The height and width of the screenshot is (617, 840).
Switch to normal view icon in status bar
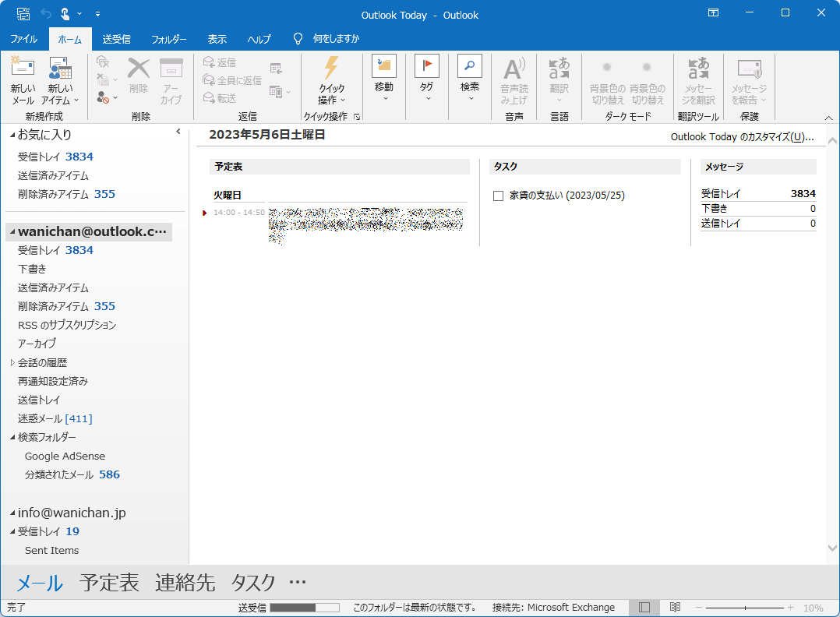tap(644, 608)
